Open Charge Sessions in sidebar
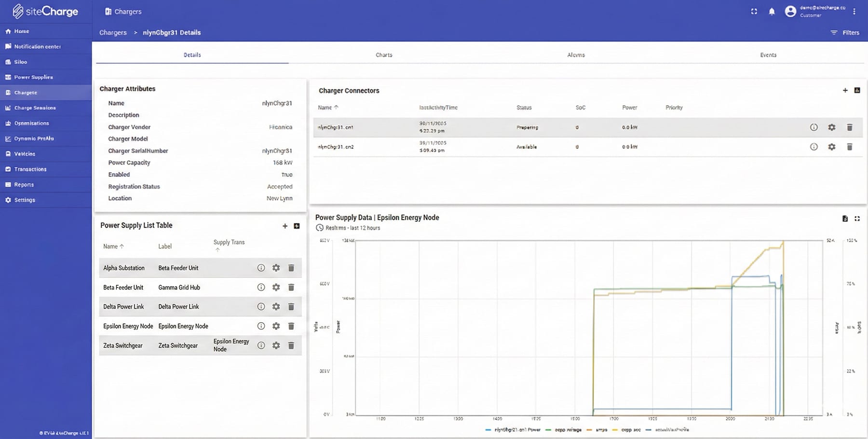This screenshot has width=868, height=439. (x=35, y=108)
